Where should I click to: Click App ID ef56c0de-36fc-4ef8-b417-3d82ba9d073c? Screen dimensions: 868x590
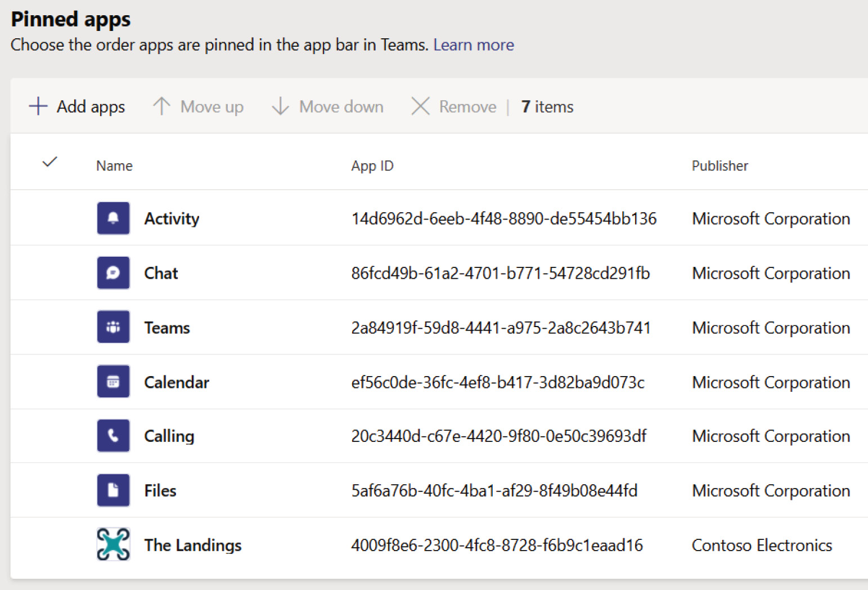pos(498,382)
